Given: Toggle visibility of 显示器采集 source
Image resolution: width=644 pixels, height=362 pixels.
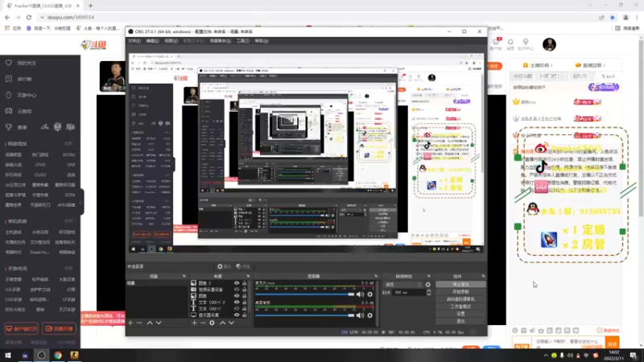Looking at the screenshot, I should pos(237,315).
